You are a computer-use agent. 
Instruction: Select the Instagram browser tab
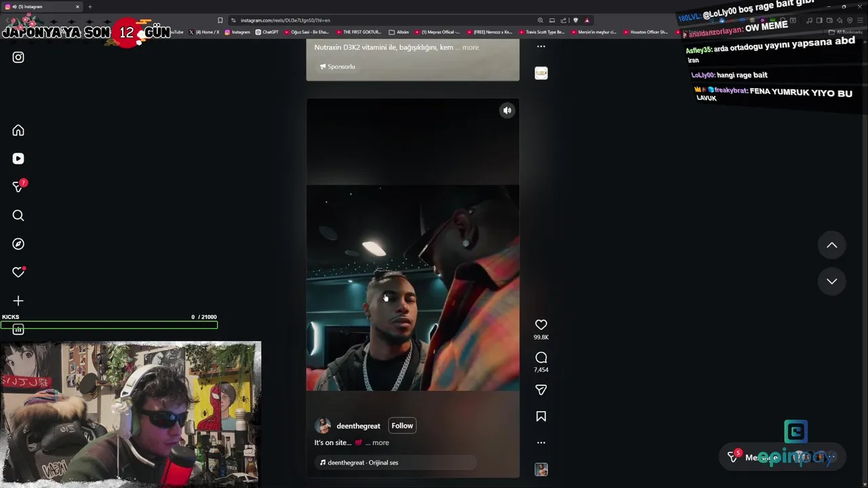(41, 7)
